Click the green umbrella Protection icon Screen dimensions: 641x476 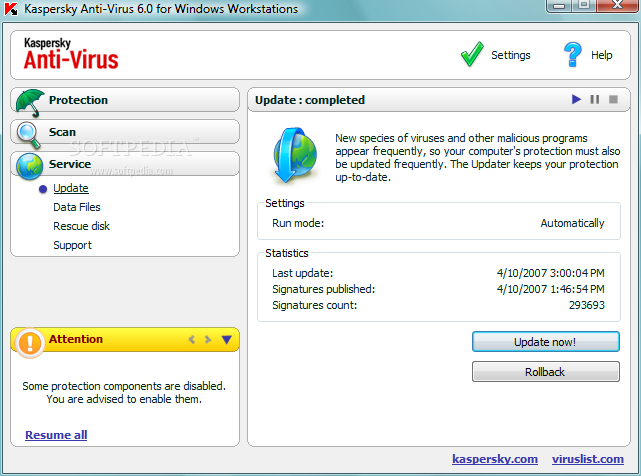30,103
